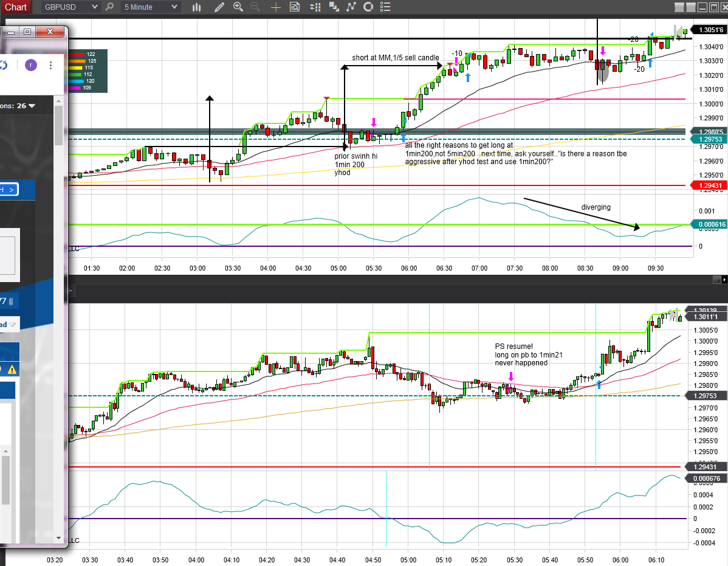Click the blue swatch labeled 120
728x566 pixels.
[77, 81]
